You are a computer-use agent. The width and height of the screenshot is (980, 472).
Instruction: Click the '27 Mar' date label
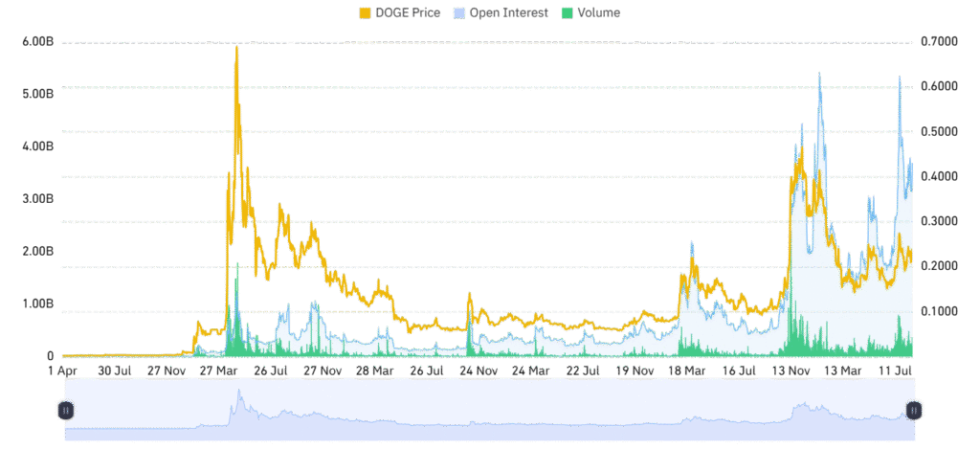218,371
